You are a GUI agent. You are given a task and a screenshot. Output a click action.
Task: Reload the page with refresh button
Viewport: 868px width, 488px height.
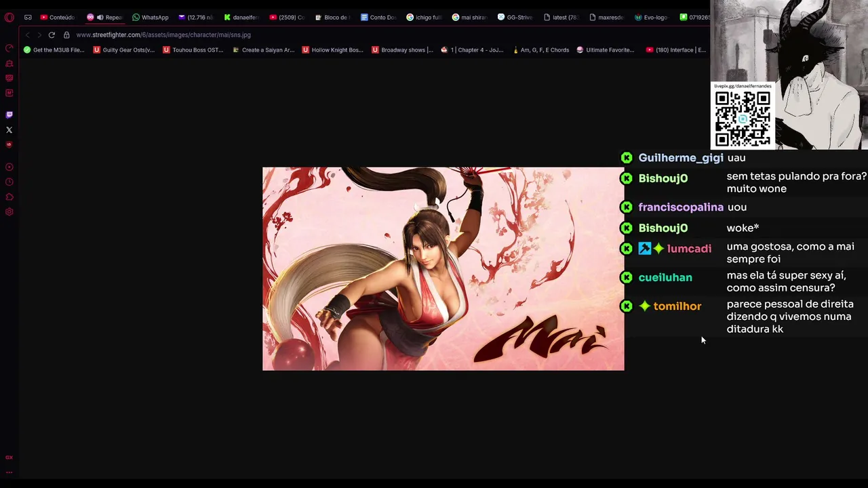pos(52,35)
